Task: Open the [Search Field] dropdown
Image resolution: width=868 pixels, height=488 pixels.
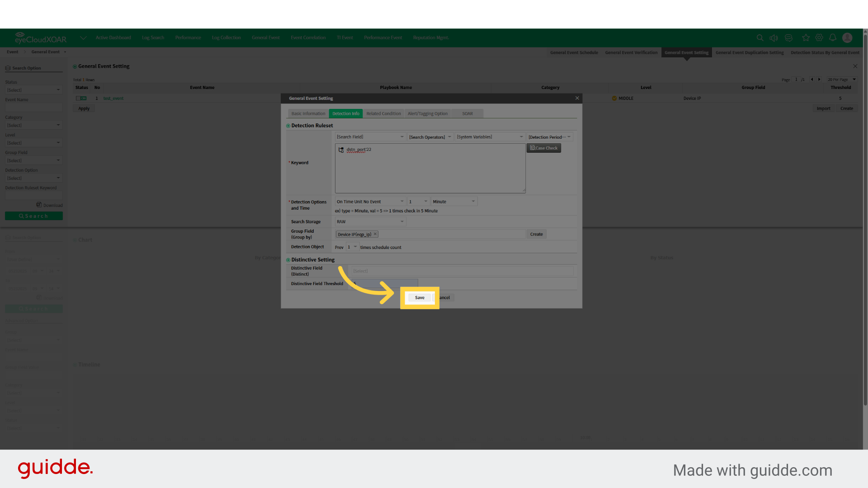Action: (x=370, y=136)
